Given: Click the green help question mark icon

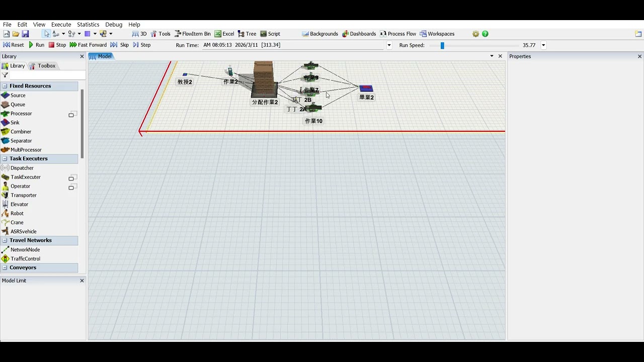Looking at the screenshot, I should point(485,34).
